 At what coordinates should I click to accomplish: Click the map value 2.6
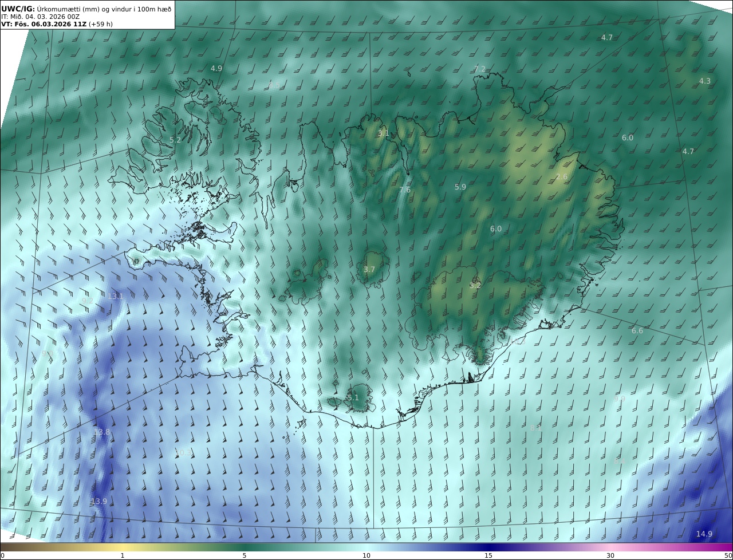coord(562,177)
